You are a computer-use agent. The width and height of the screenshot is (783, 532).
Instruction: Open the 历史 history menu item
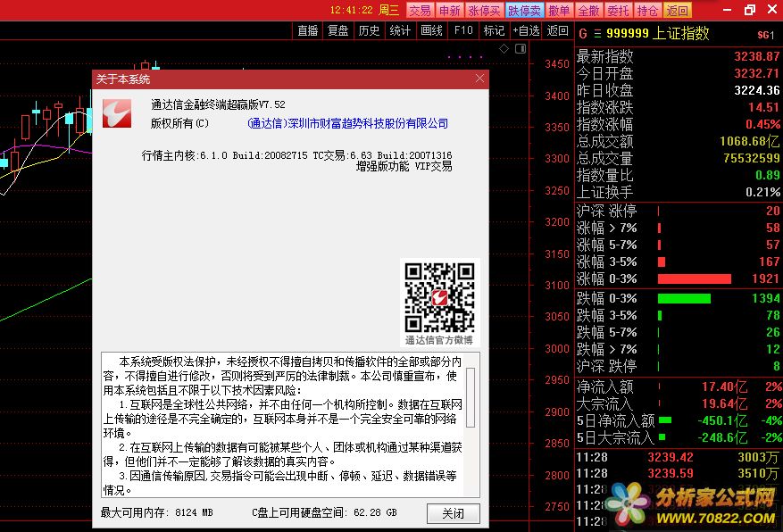click(369, 31)
